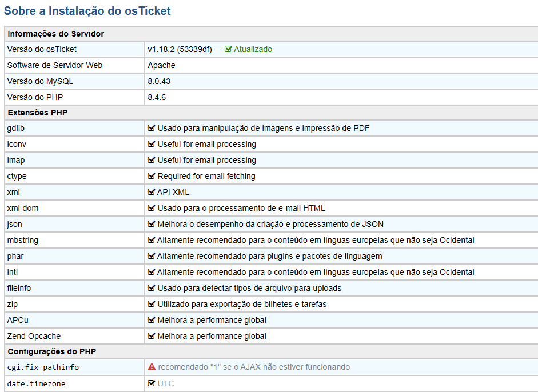Click the check icon in the Zend Opcache row
Viewport: 538px width, 392px height.
[x=152, y=336]
